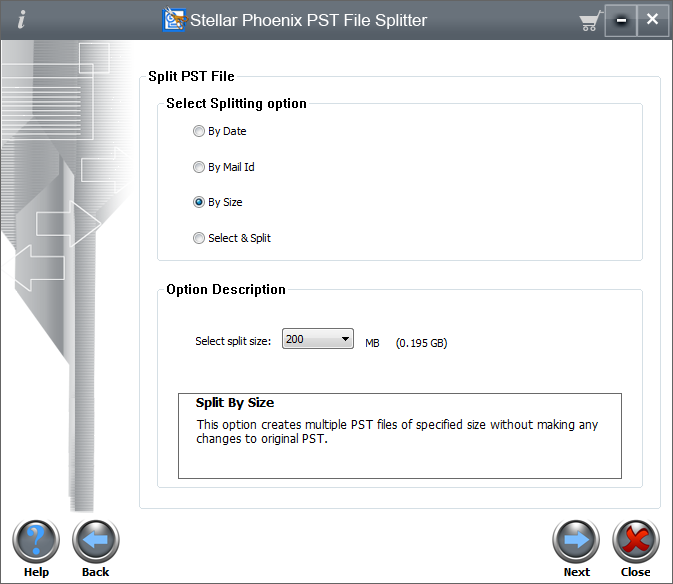Click the Help text label
Screen dimensions: 673x584
click(x=36, y=572)
